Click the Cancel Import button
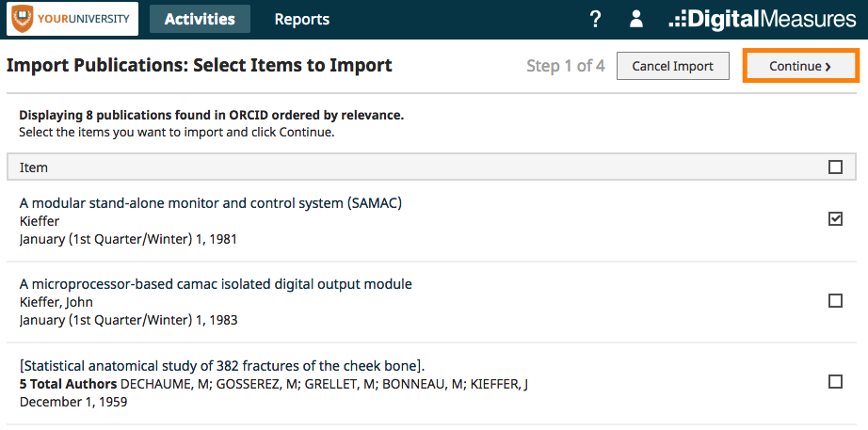The height and width of the screenshot is (430, 868). click(672, 67)
